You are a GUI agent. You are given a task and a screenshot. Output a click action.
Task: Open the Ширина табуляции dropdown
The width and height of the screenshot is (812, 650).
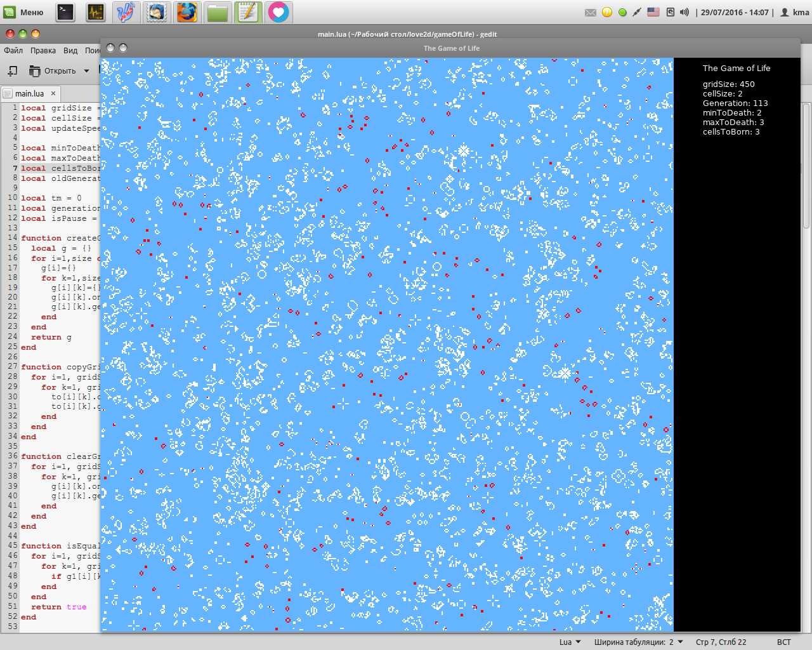point(639,642)
